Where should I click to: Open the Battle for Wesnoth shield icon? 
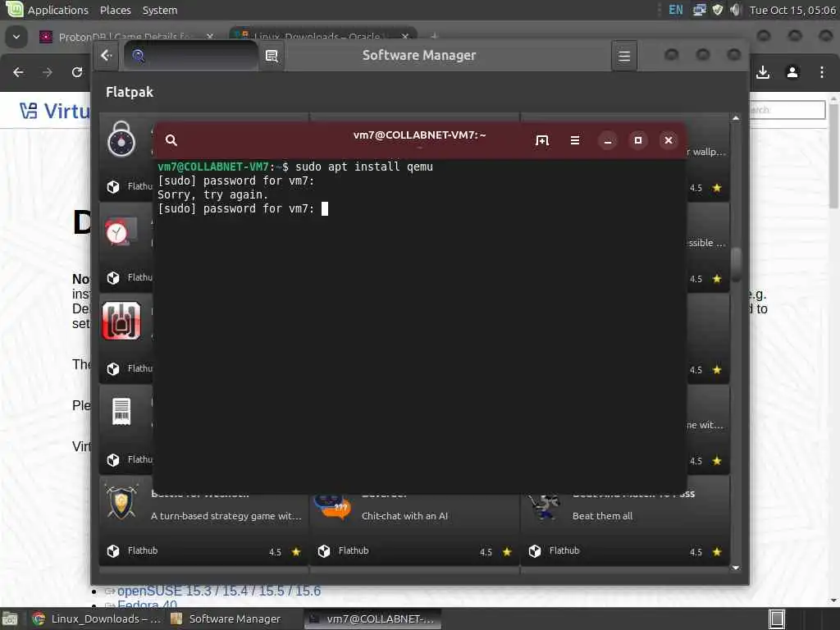[121, 501]
